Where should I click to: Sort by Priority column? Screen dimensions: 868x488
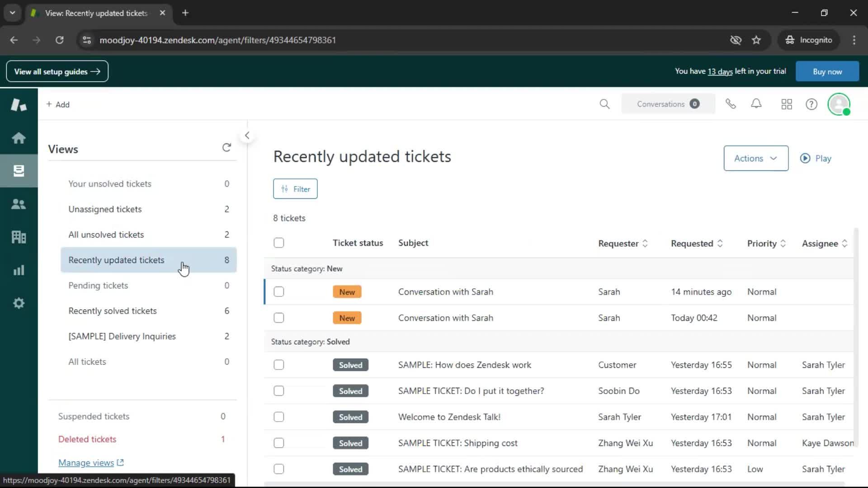click(766, 243)
